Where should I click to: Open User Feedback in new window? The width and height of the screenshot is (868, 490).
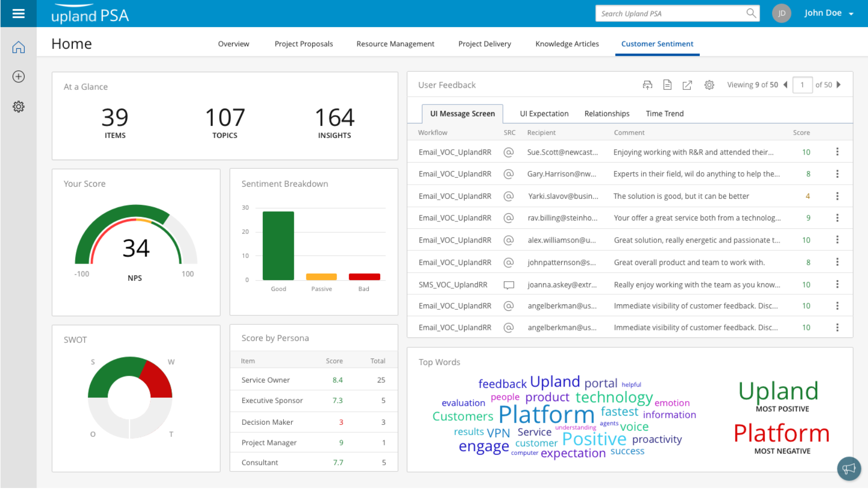pyautogui.click(x=687, y=85)
